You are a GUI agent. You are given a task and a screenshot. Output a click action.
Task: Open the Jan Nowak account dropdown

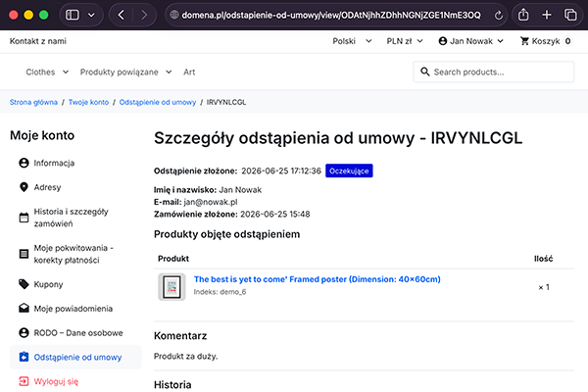pos(471,41)
